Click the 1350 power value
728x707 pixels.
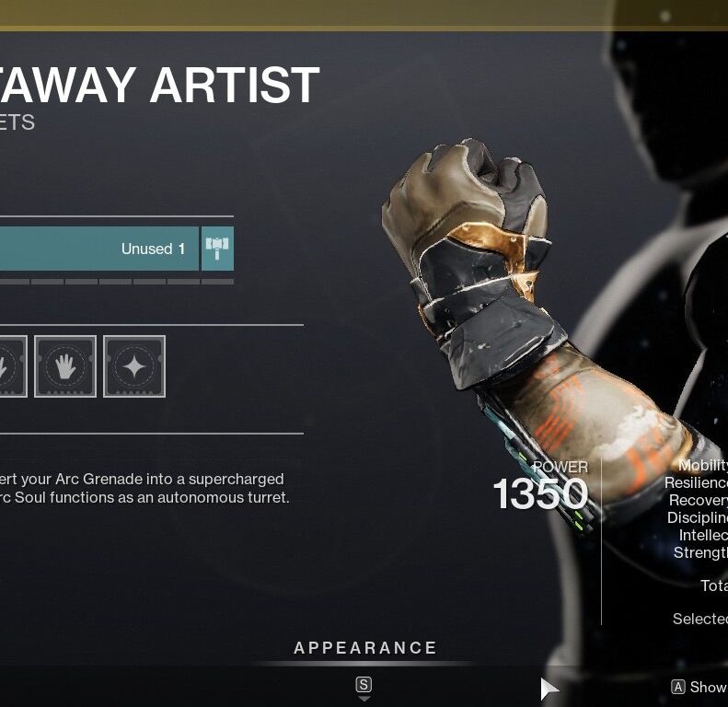[540, 493]
